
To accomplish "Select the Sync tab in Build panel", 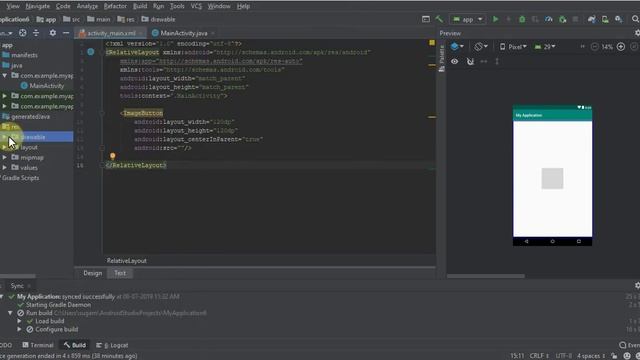I will coord(17,286).
